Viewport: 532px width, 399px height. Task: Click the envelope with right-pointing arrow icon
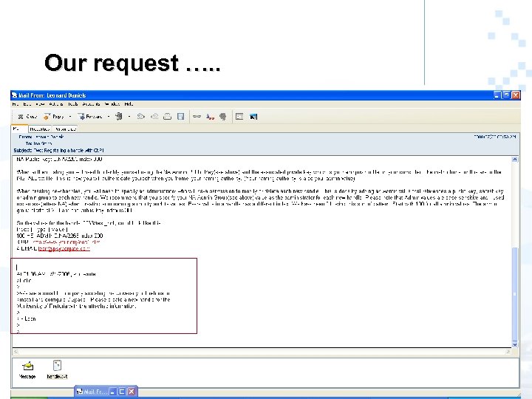coord(140,117)
